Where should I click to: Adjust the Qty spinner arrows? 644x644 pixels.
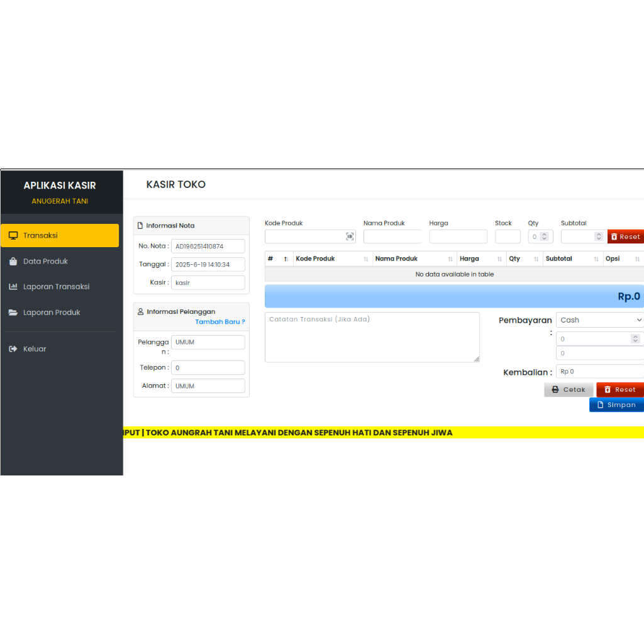[x=545, y=237]
